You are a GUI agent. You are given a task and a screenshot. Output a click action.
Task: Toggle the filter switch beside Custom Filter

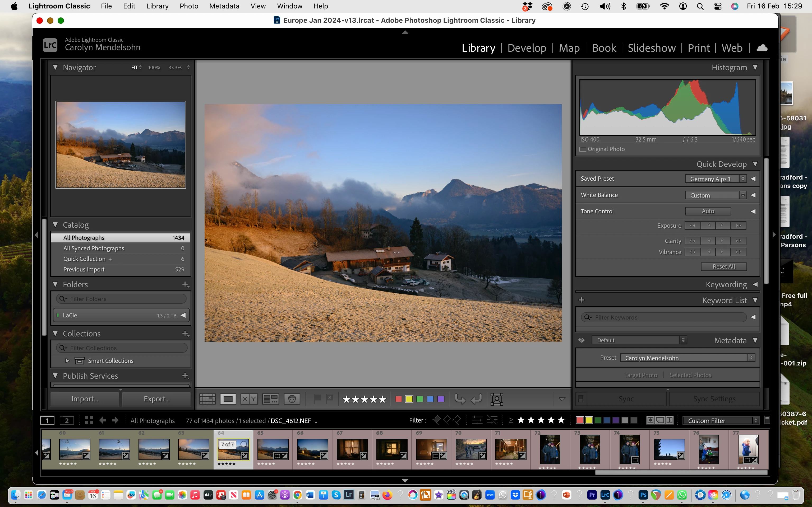click(x=767, y=420)
